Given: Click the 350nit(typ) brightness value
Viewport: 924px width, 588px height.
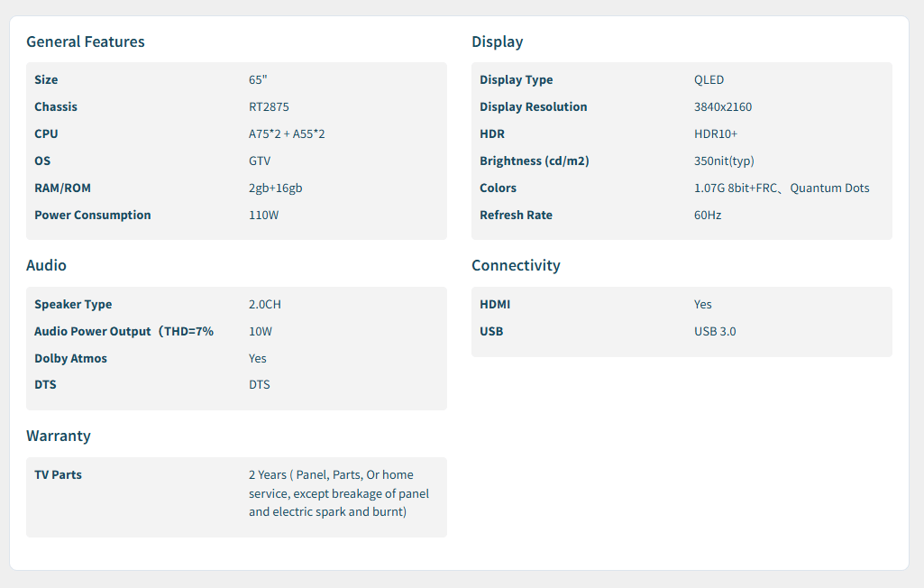Looking at the screenshot, I should coord(724,161).
